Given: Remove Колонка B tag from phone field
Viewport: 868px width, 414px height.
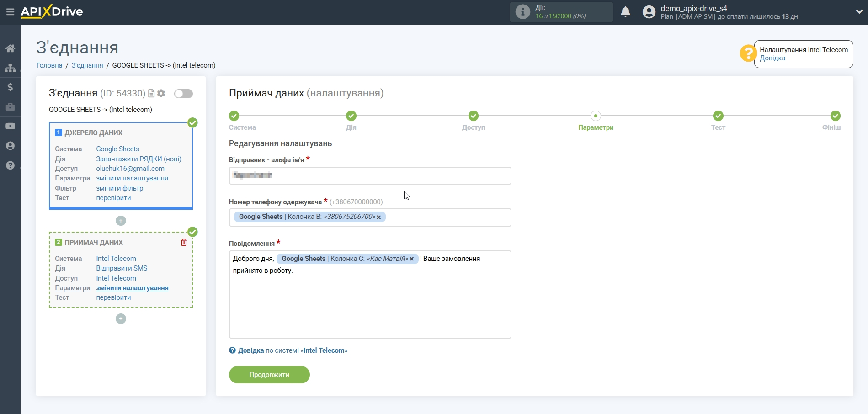Looking at the screenshot, I should [x=378, y=218].
